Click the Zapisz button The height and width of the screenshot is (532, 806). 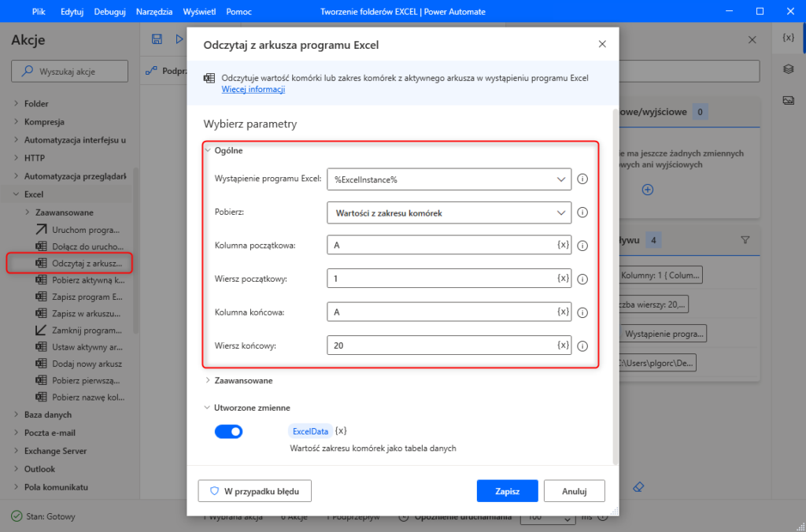coord(507,490)
